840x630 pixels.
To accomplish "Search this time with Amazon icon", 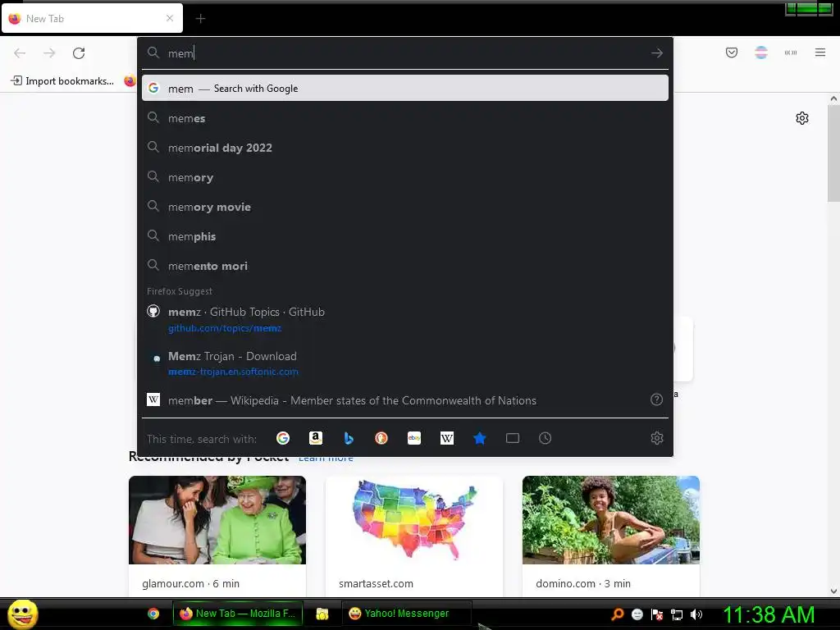I will [316, 438].
